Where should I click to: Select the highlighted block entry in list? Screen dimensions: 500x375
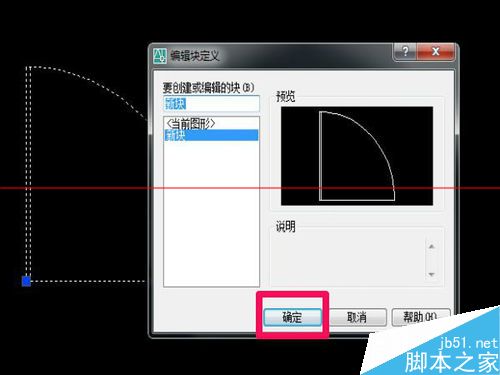point(211,135)
